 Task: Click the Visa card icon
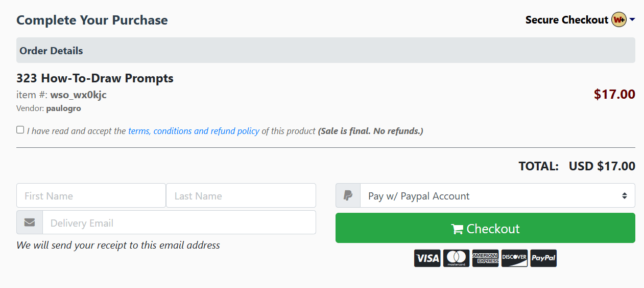click(427, 258)
